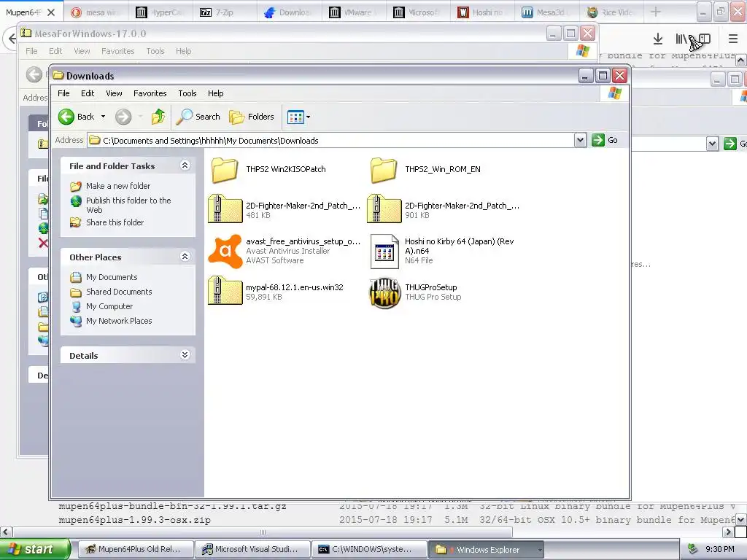Click Publish this folder to the Web
Image resolution: width=747 pixels, height=560 pixels.
(x=128, y=205)
